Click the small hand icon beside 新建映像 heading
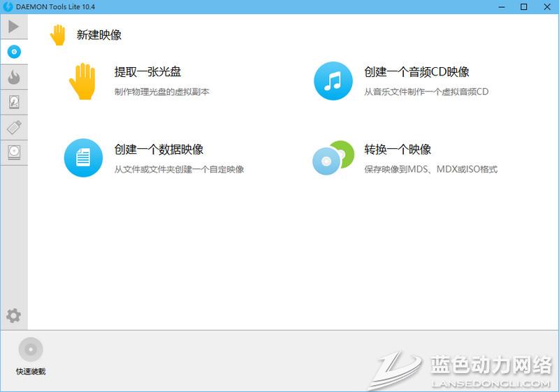Screen dimensions: 559x392 (58, 35)
